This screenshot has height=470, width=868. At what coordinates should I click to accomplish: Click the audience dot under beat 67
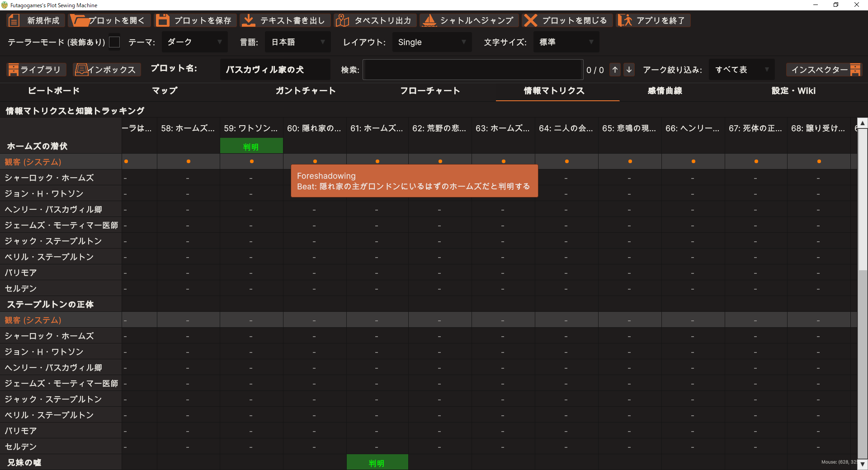756,161
